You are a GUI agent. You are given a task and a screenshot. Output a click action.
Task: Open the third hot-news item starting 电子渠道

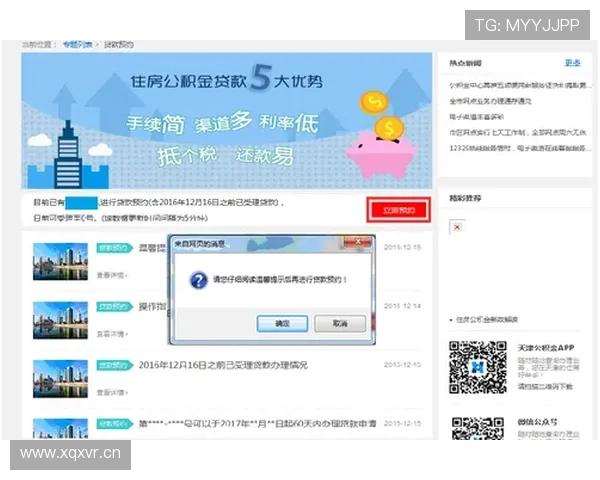pyautogui.click(x=476, y=117)
